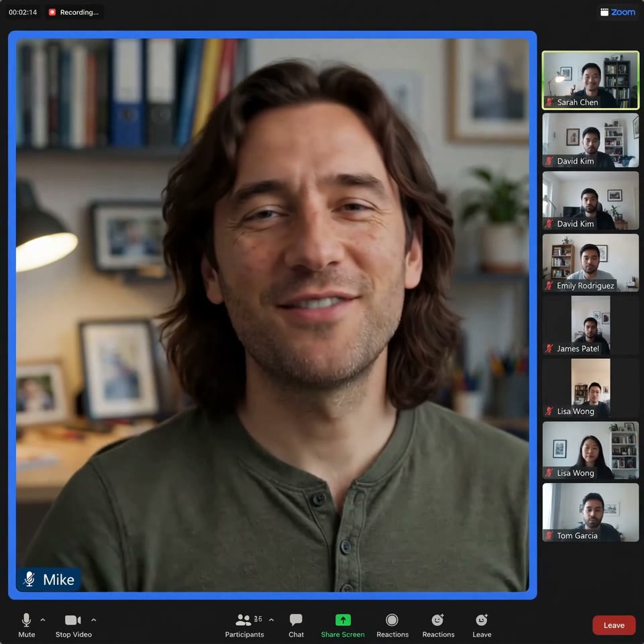Click Sarah Chen's muted microphone icon
This screenshot has height=644, width=644.
coord(549,102)
